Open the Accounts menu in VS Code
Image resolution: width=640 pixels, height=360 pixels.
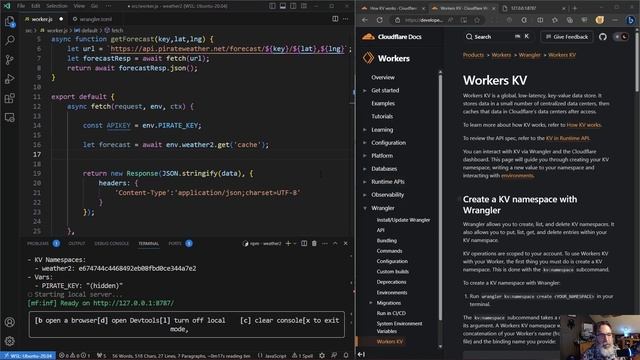point(9,322)
